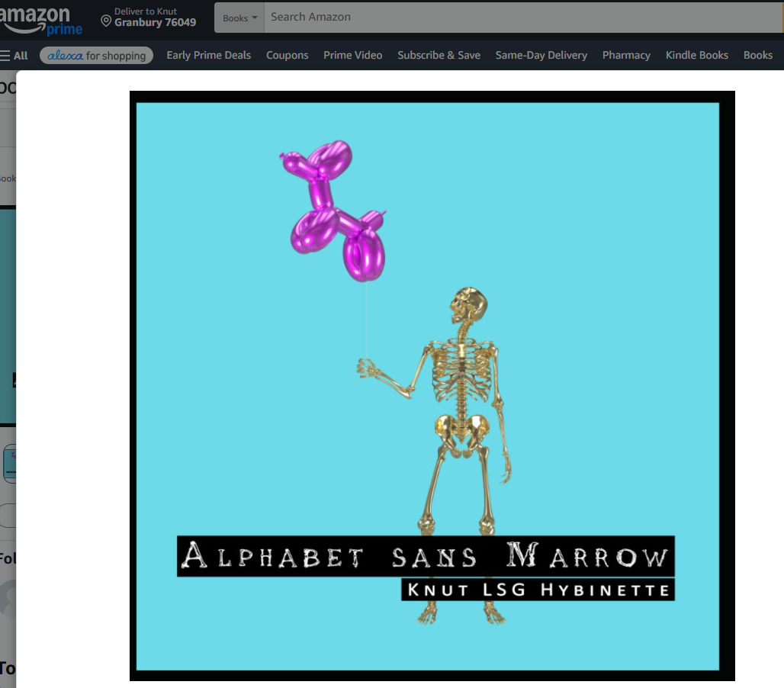The width and height of the screenshot is (784, 688).
Task: Click the Alexa for shopping button
Action: click(97, 56)
